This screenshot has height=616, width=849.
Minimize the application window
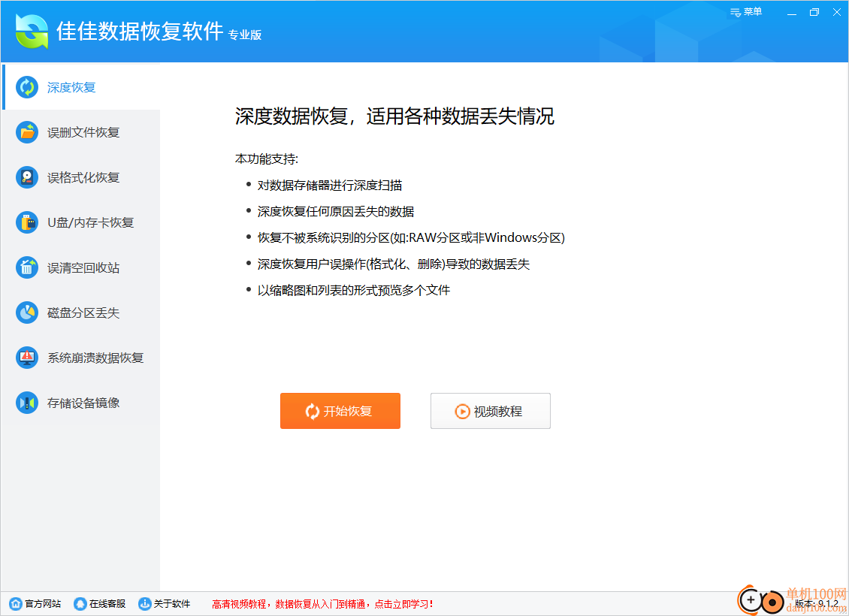pyautogui.click(x=792, y=13)
